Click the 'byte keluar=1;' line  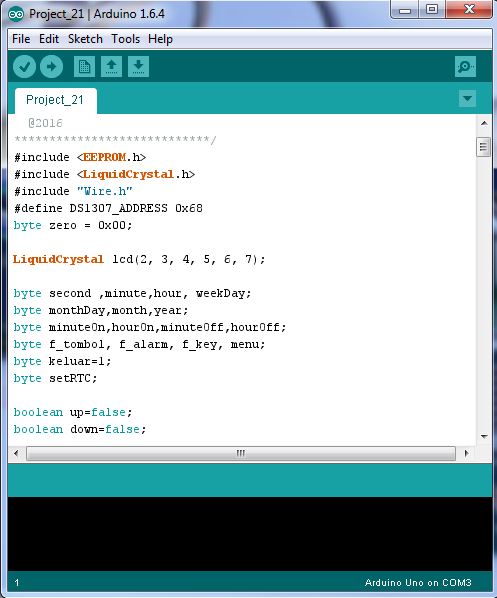click(63, 361)
